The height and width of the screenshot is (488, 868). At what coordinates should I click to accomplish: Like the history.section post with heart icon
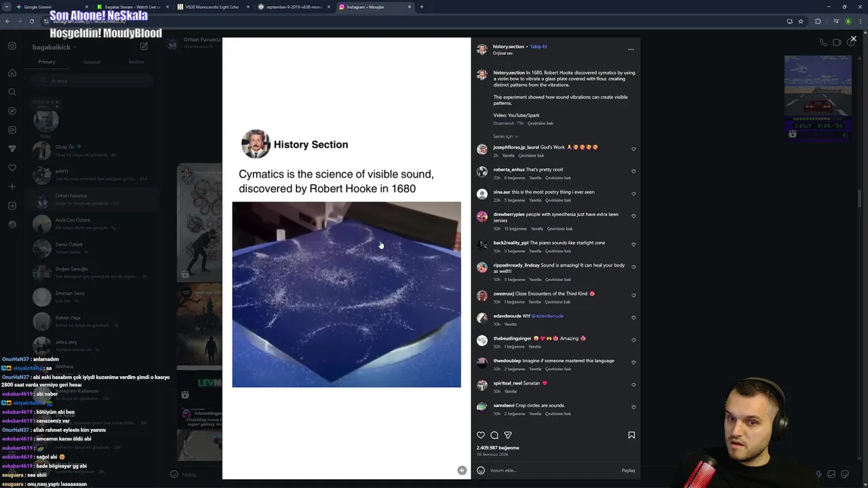coord(481,435)
